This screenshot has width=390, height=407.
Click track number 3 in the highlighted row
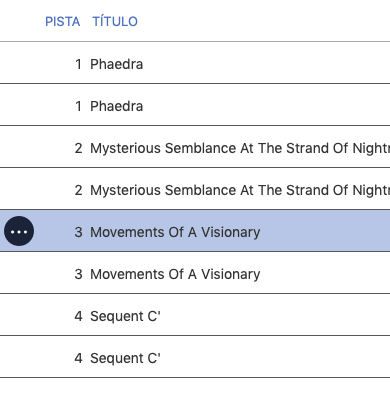[78, 232]
